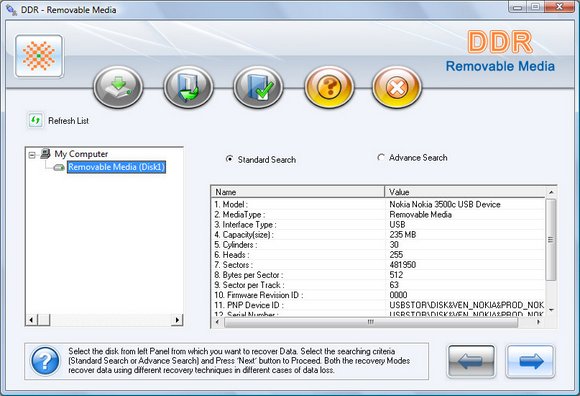Viewport: 580px width, 396px height.
Task: Click the 'Removable Media' media type value
Action: [x=420, y=214]
